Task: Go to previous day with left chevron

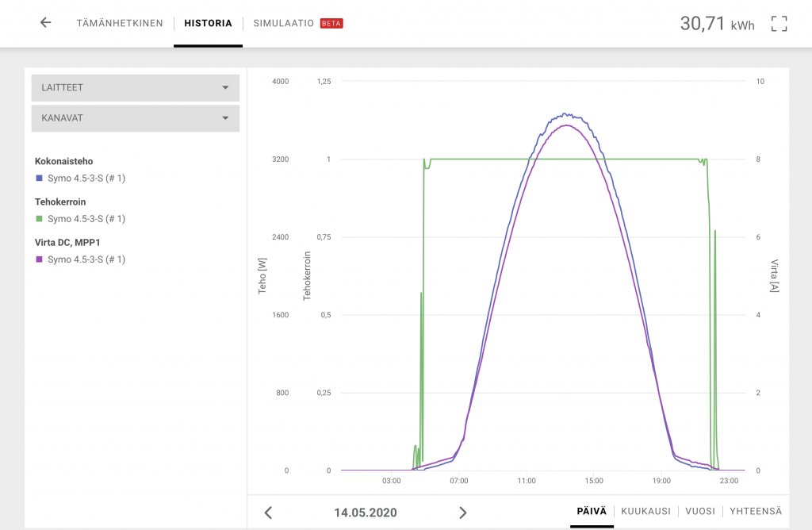Action: point(268,513)
